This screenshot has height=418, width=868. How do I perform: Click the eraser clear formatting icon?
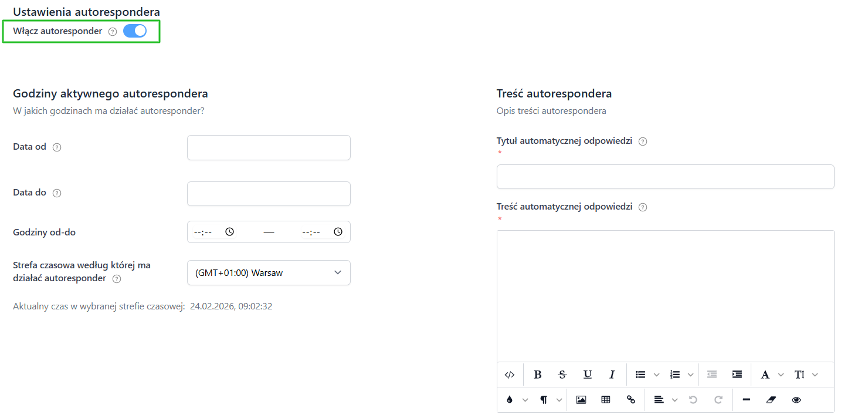click(x=771, y=400)
